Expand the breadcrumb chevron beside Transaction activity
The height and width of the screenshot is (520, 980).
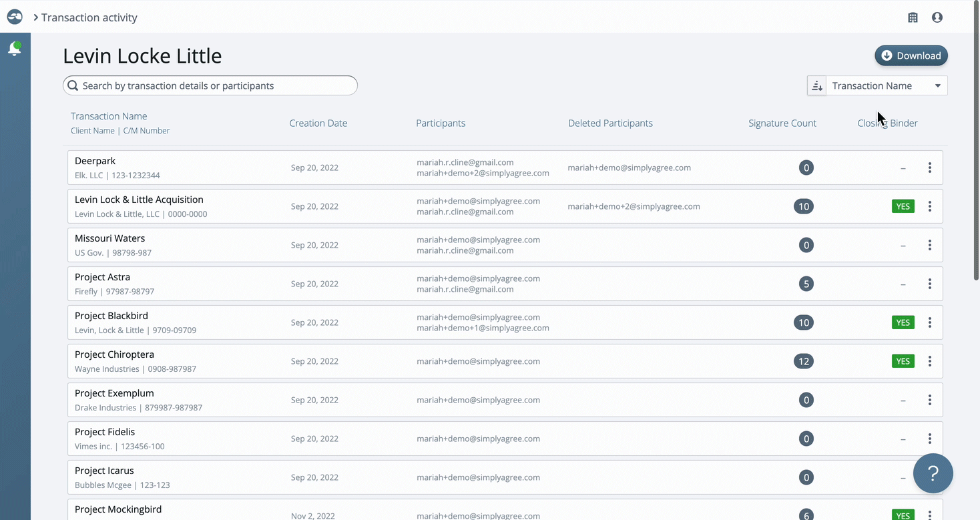point(36,17)
